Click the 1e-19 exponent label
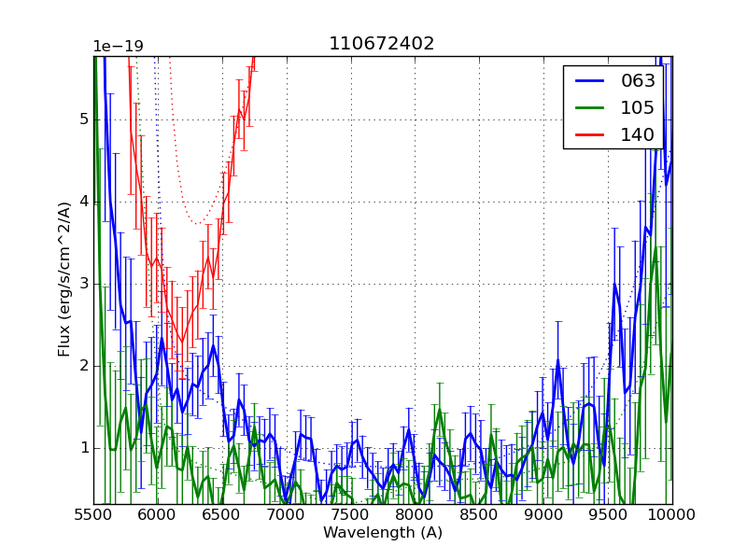The height and width of the screenshot is (560, 747). click(118, 47)
